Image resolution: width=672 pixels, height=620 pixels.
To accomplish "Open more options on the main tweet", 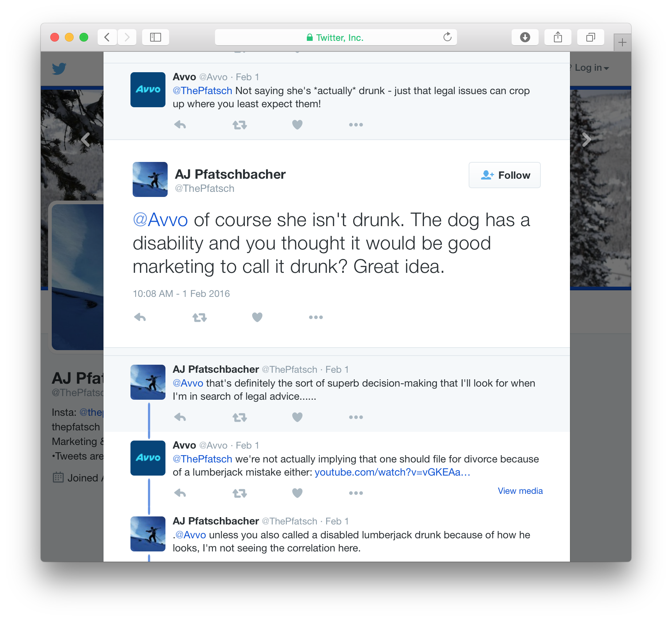I will pos(316,317).
